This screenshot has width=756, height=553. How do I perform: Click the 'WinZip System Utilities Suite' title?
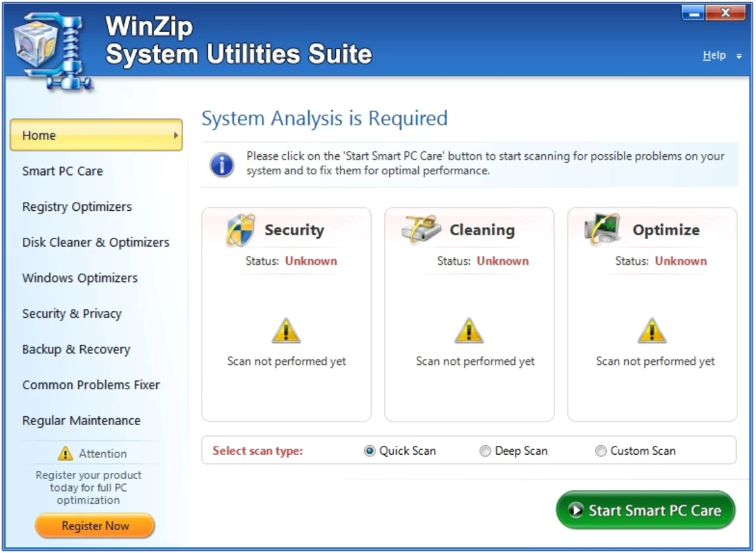coord(238,40)
